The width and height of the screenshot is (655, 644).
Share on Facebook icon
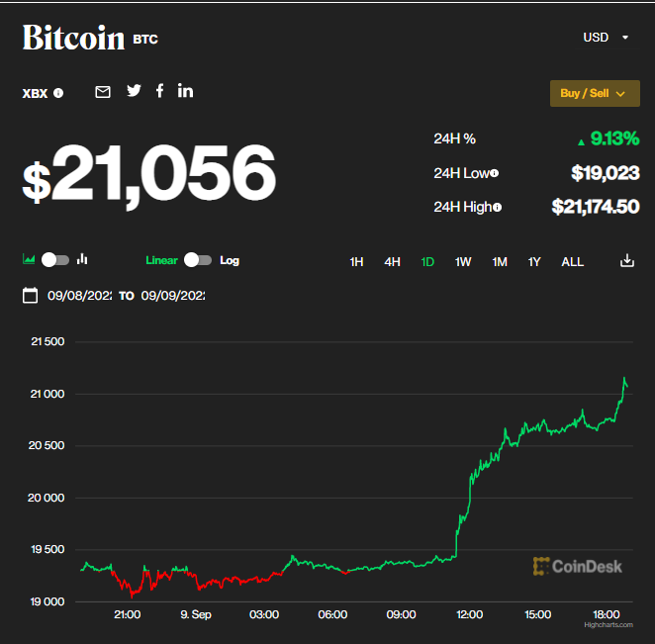pos(159,91)
